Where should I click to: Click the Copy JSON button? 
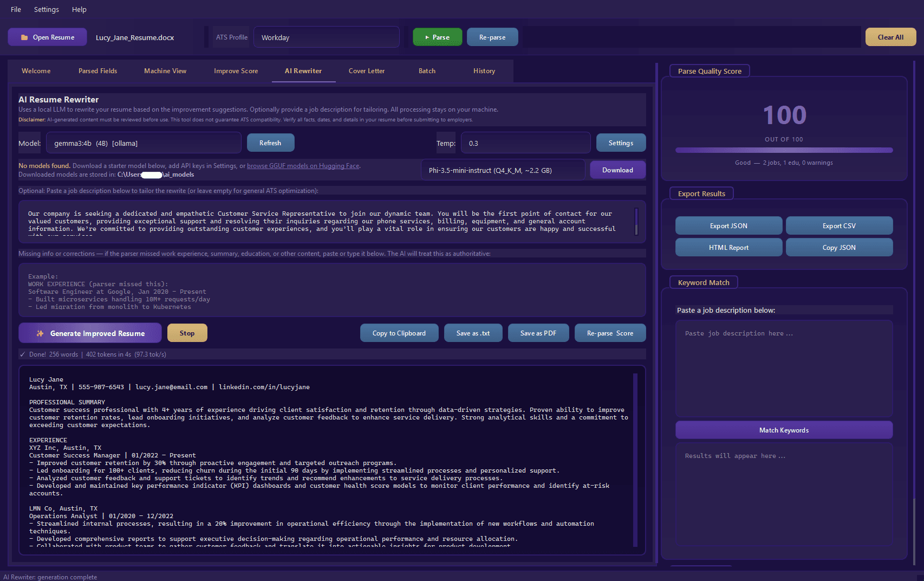pos(839,248)
